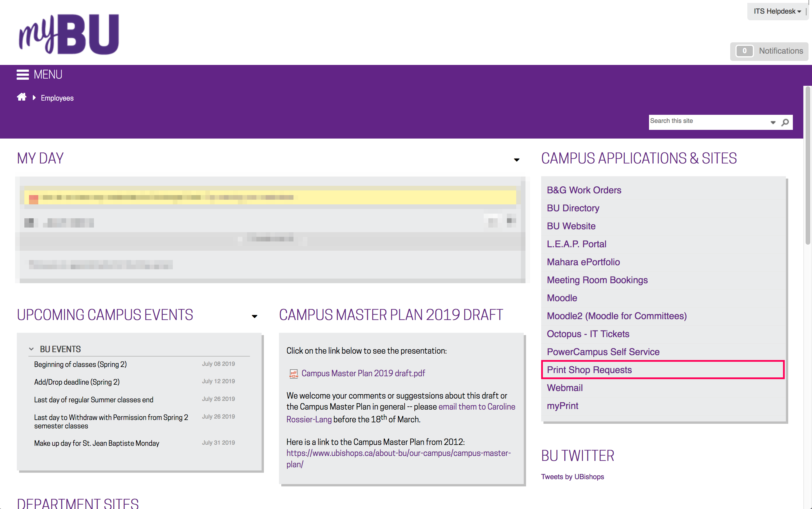Open the hamburger MENU icon
Viewport: 812px width, 509px height.
click(x=23, y=74)
